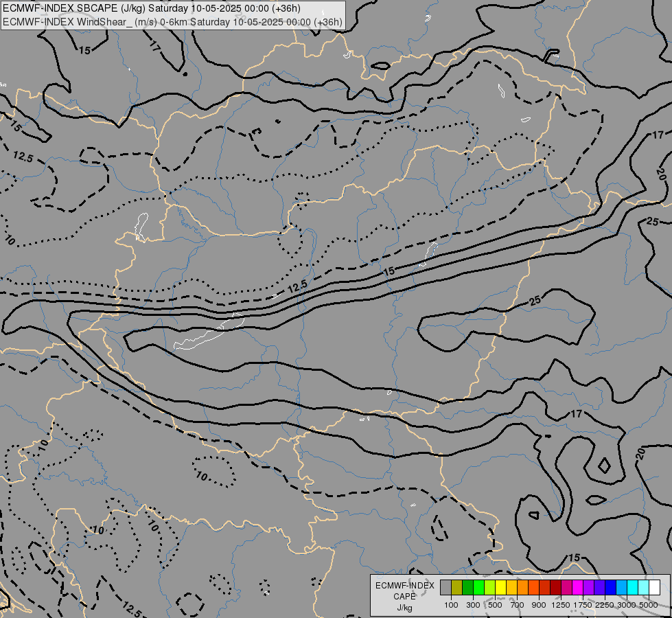Select the bright magenta legend swatch
The height and width of the screenshot is (618, 672).
[x=578, y=587]
